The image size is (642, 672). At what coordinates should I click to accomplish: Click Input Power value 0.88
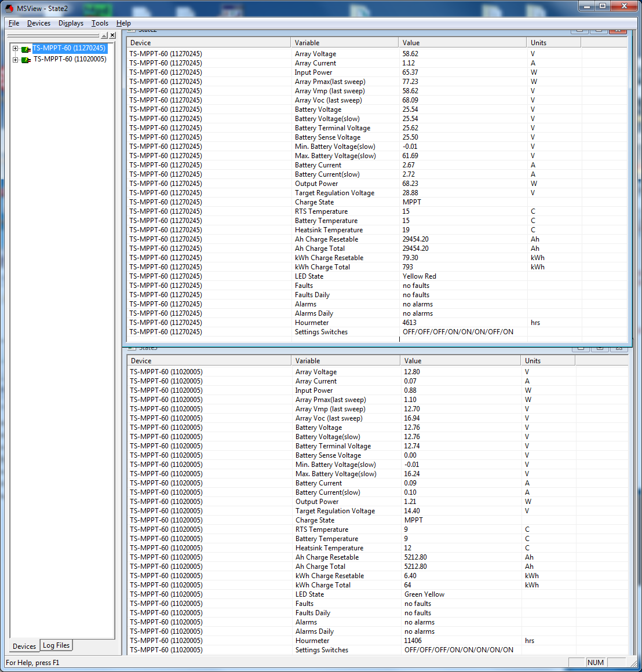pyautogui.click(x=410, y=390)
